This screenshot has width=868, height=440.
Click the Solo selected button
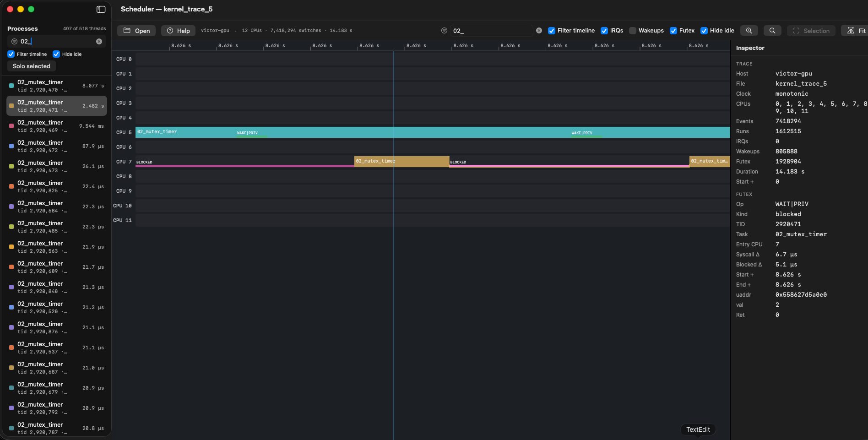(32, 66)
